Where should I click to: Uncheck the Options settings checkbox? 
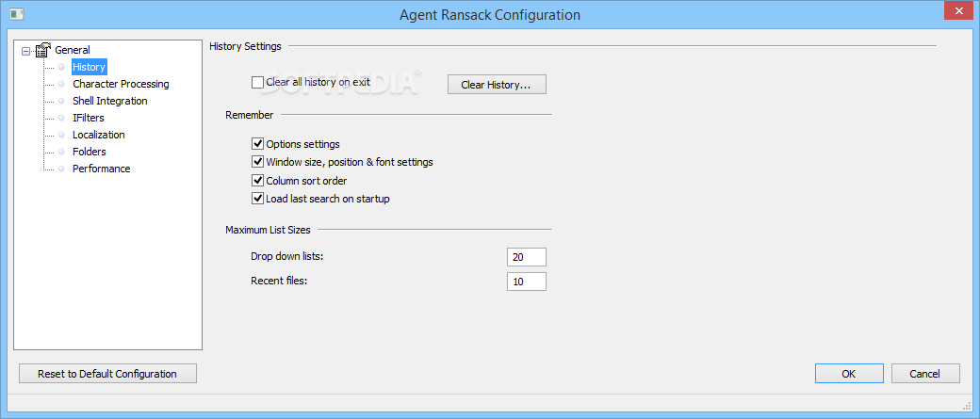point(257,144)
